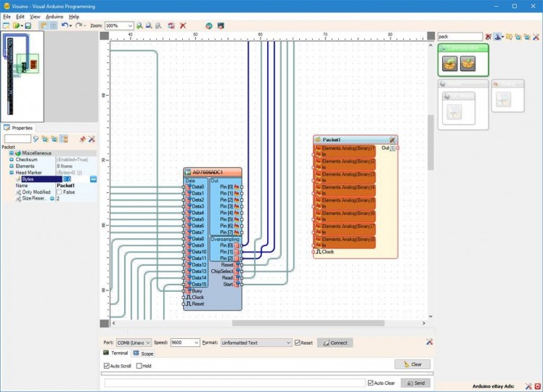Viewport: 543px width, 392px height.
Task: Enable the Hold checkbox
Action: (138, 366)
